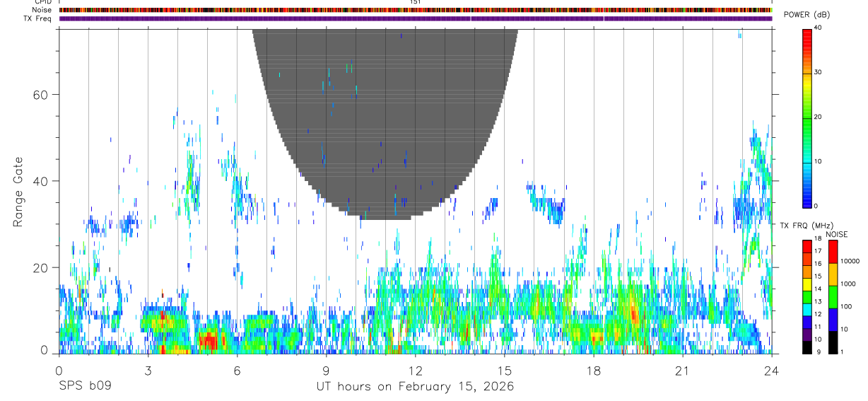The image size is (868, 401).
Task: Click the '9' tick label on the UT hours axis
Action: pos(326,370)
